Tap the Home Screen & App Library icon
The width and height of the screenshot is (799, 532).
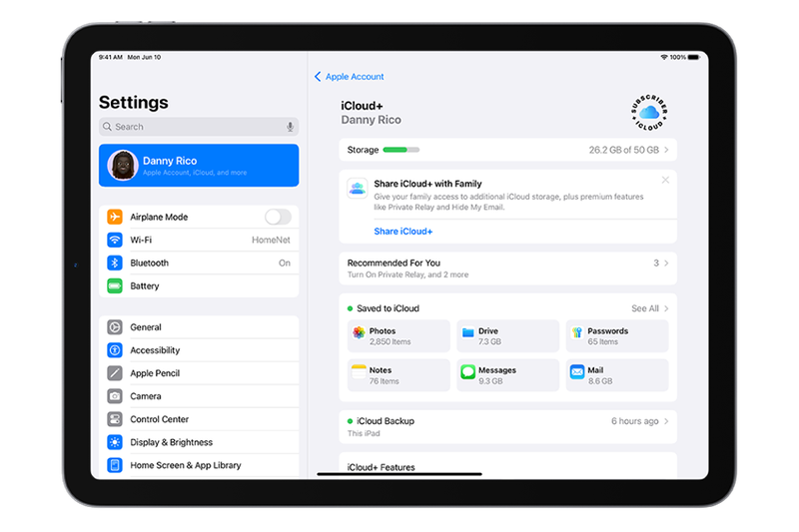pyautogui.click(x=115, y=465)
